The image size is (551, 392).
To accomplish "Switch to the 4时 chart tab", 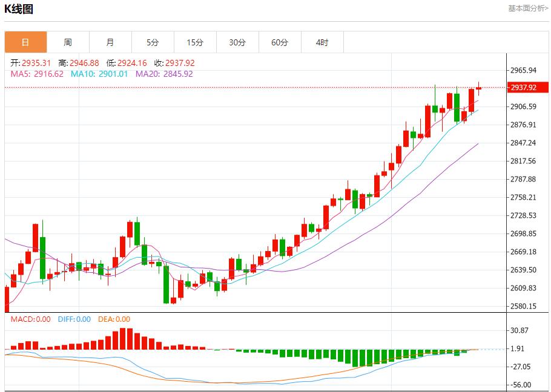I will pos(322,42).
